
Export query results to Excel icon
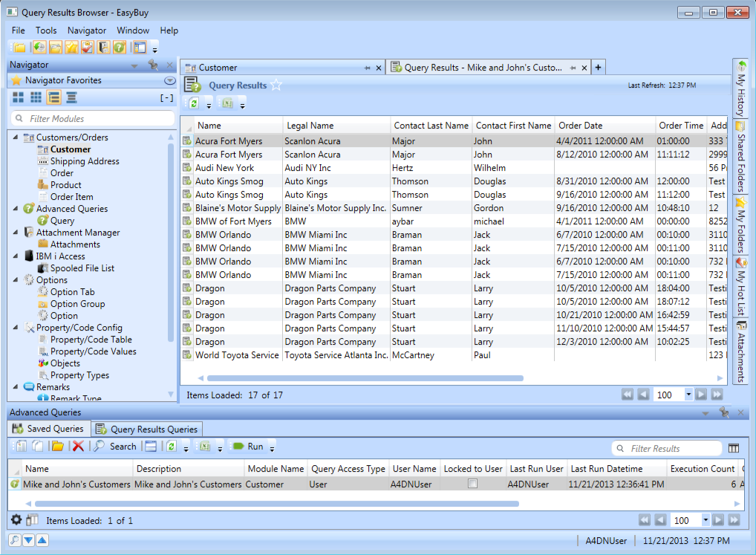pyautogui.click(x=227, y=103)
